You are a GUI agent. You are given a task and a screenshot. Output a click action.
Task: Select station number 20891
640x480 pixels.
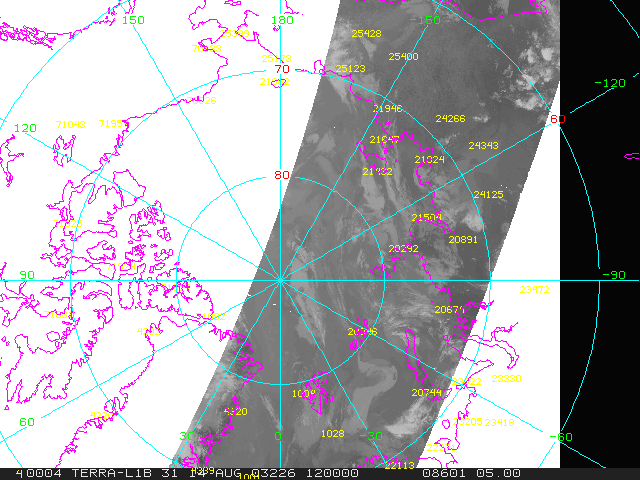pos(463,240)
